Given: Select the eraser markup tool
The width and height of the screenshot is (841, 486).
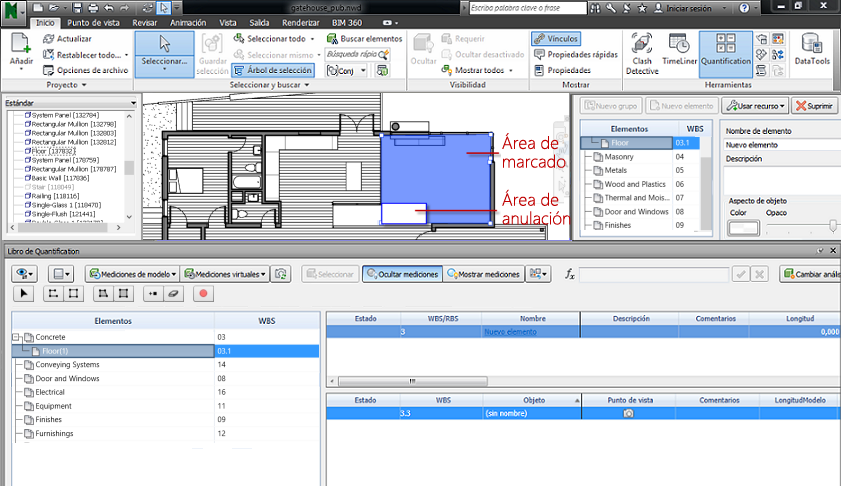Looking at the screenshot, I should [x=173, y=293].
